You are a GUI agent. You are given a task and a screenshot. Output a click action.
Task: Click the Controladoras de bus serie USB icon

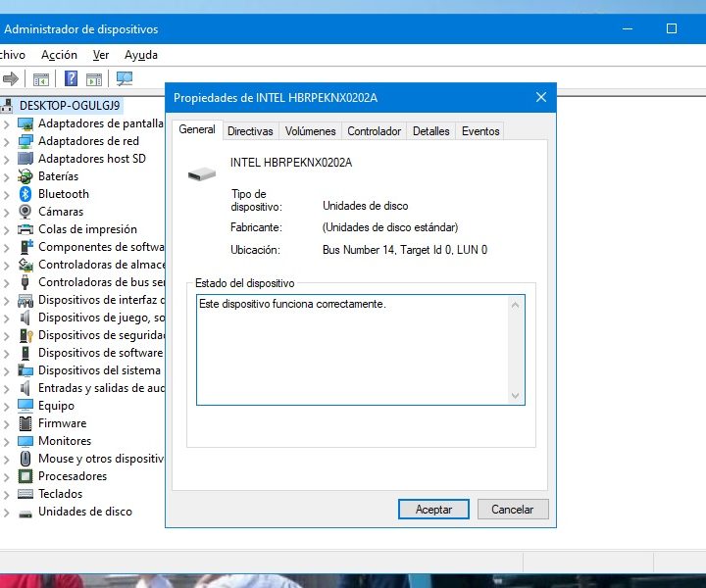25,282
